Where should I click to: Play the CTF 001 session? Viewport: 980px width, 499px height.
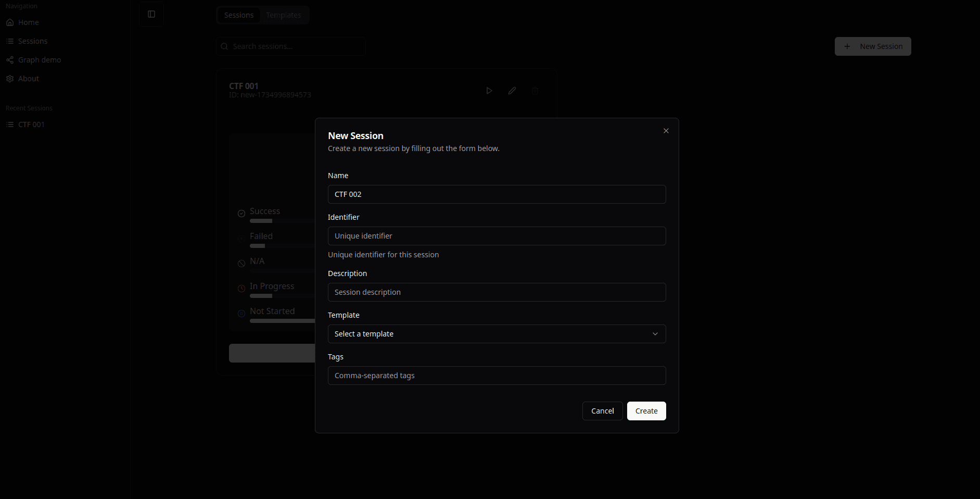point(489,91)
